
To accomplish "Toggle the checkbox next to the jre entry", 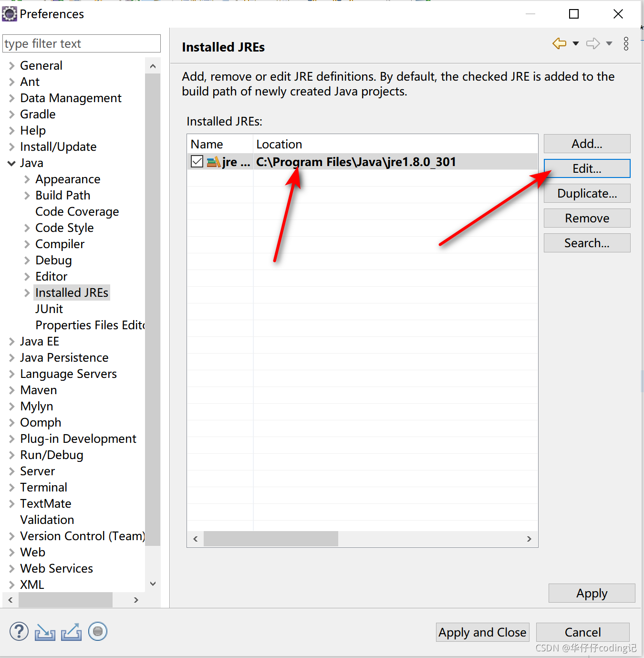I will 197,161.
